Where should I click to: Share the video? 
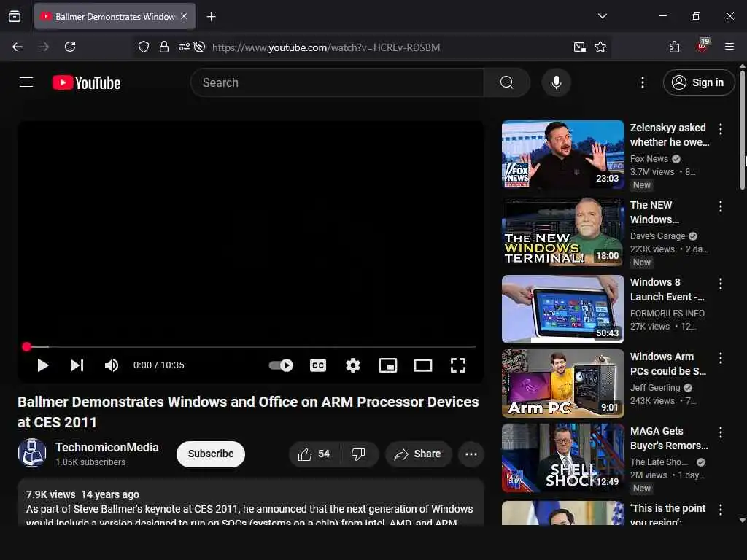click(417, 454)
